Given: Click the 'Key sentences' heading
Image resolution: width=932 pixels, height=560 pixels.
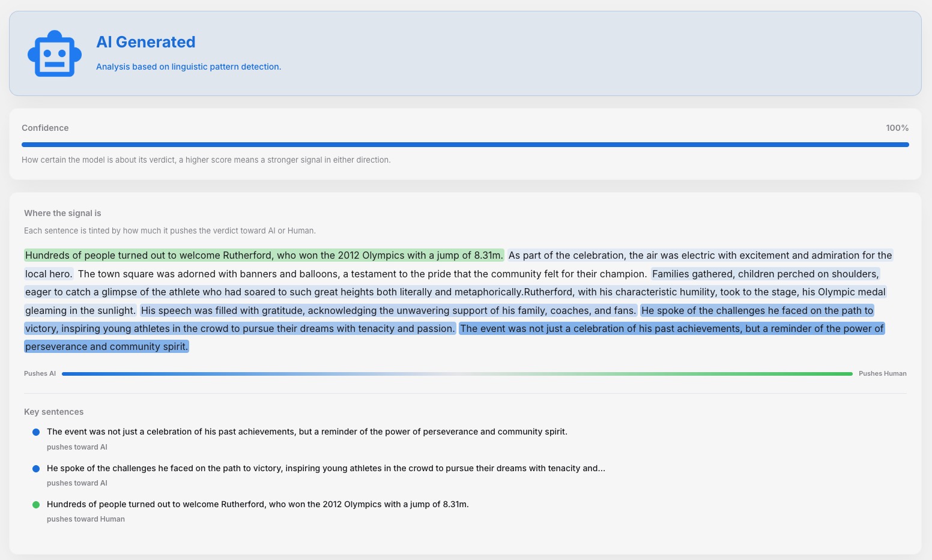Looking at the screenshot, I should click(53, 412).
